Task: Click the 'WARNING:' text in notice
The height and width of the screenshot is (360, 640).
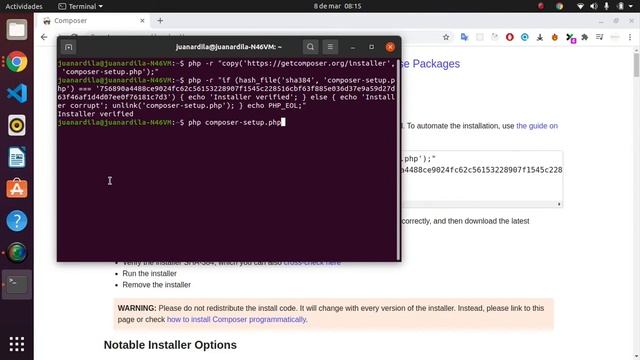Action: 137,308
